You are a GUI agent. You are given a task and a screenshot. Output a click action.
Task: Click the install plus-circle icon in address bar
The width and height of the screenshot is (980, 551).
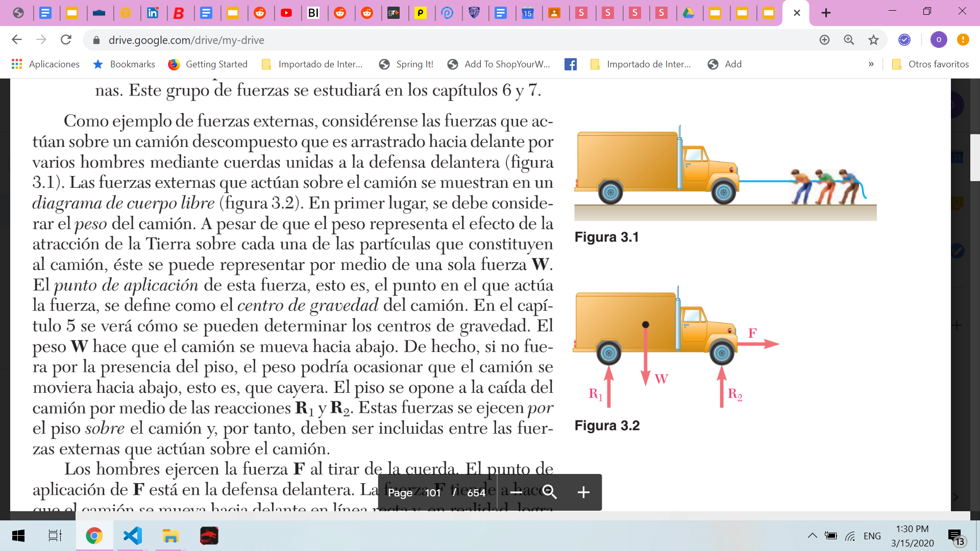click(824, 40)
